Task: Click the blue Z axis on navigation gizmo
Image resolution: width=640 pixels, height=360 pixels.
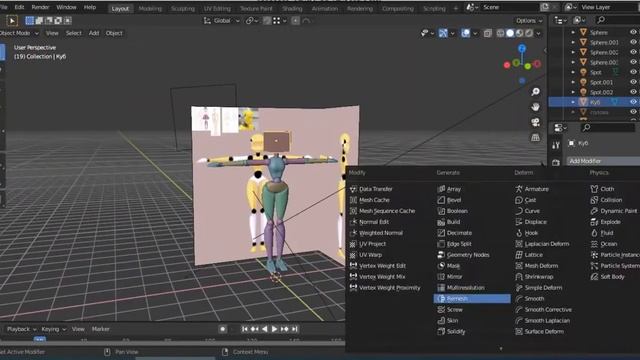Action: coord(522,49)
